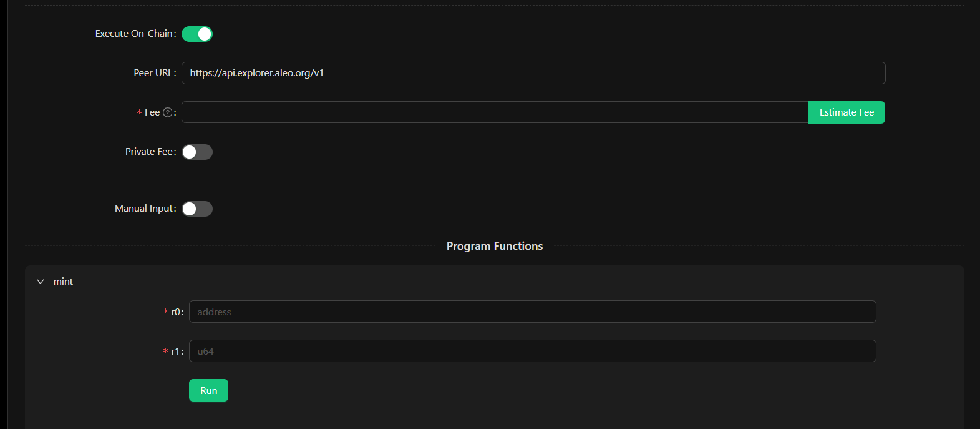Select the r1 u64 input field
This screenshot has height=429, width=980.
(x=532, y=351)
